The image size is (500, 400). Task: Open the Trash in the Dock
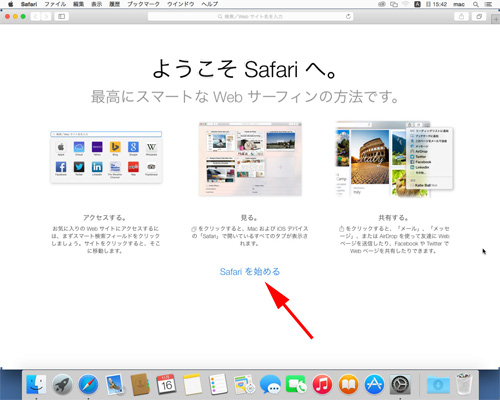coord(464,384)
